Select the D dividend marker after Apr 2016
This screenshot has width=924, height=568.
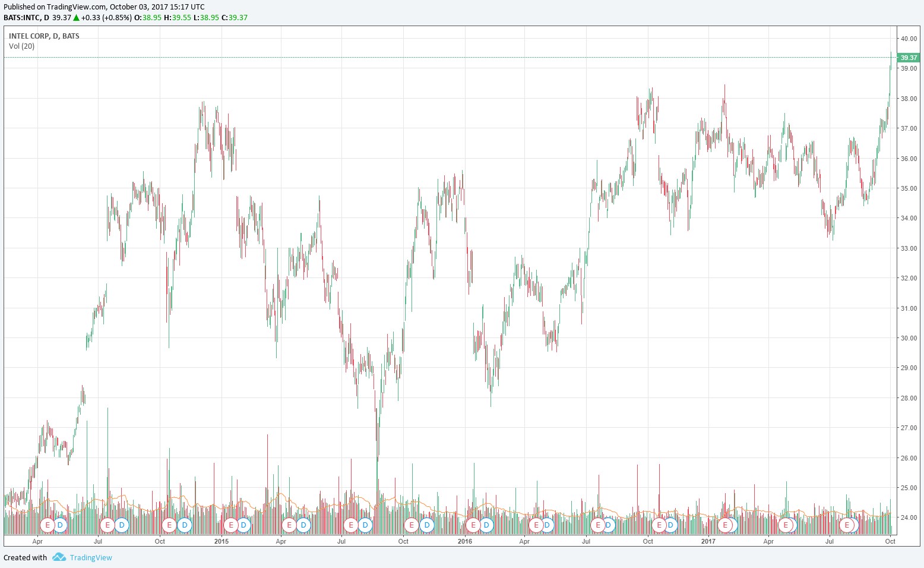pos(547,525)
